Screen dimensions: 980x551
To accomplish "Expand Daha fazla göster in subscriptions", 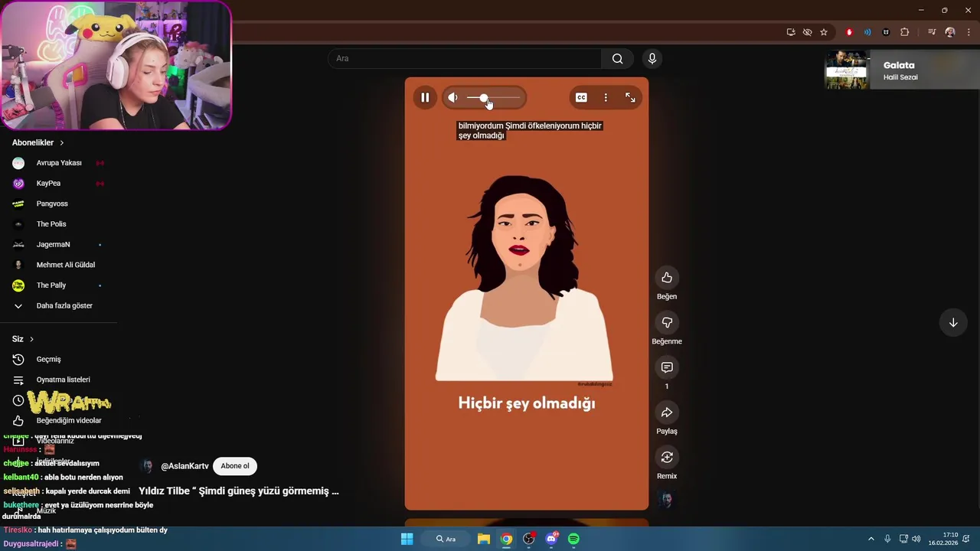I will (58, 305).
